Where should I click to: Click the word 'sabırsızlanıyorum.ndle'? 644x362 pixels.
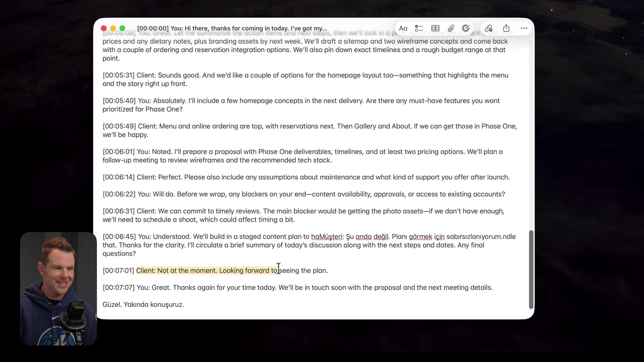click(x=481, y=237)
